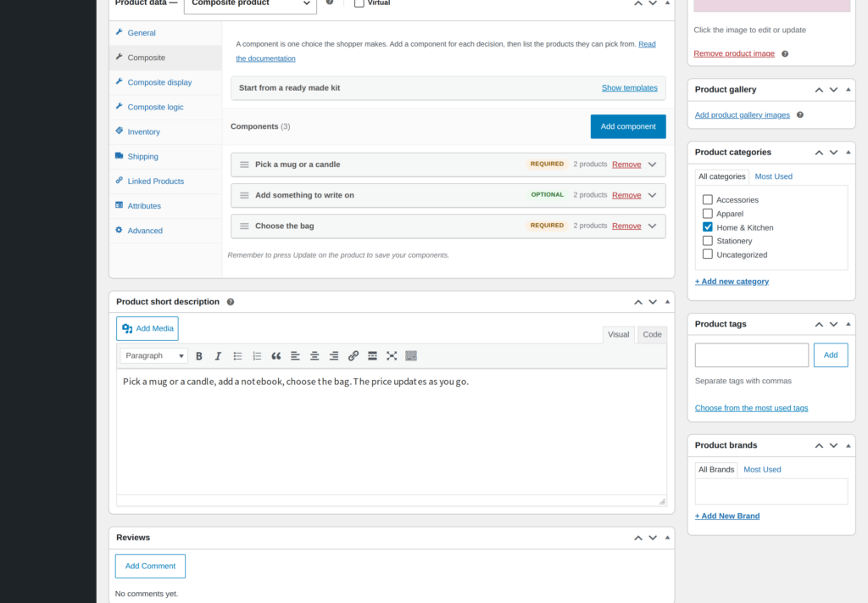Image resolution: width=868 pixels, height=603 pixels.
Task: Open the Shipping tab
Action: click(x=165, y=157)
